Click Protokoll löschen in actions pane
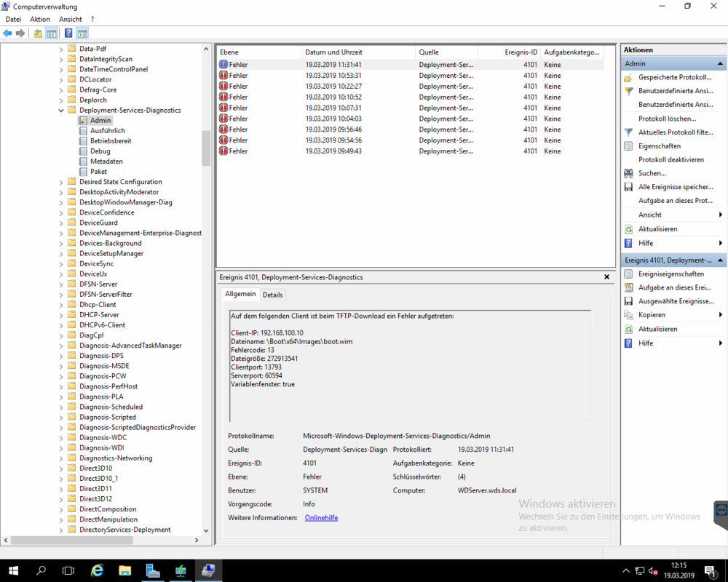 667,119
